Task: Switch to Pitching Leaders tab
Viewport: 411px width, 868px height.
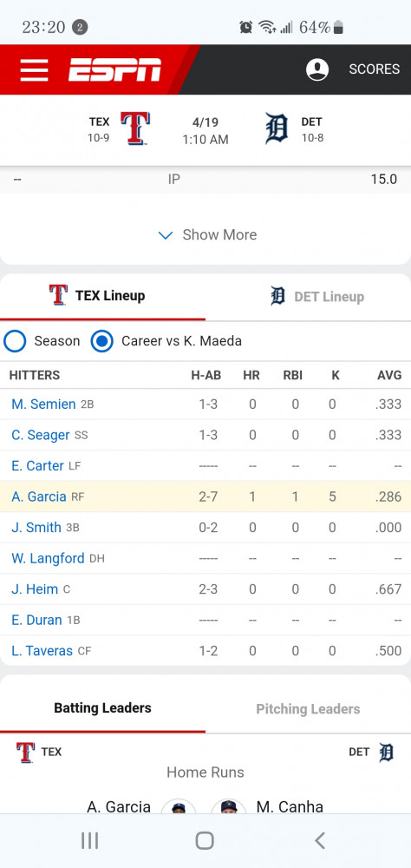Action: coord(308,708)
